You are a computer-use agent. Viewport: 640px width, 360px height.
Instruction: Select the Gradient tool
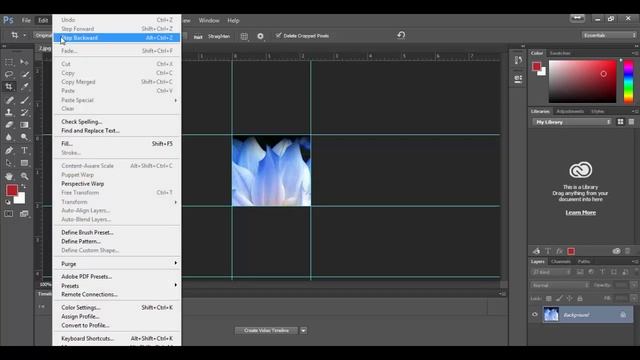pyautogui.click(x=24, y=125)
